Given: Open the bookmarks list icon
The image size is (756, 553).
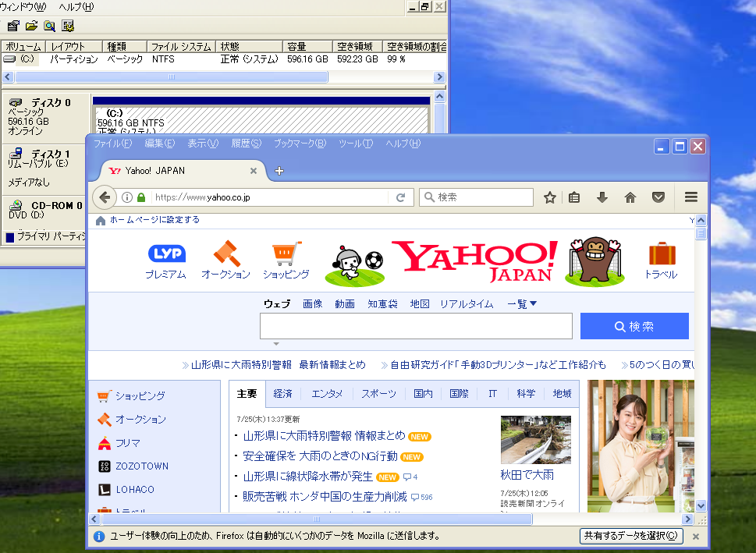Looking at the screenshot, I should point(573,197).
